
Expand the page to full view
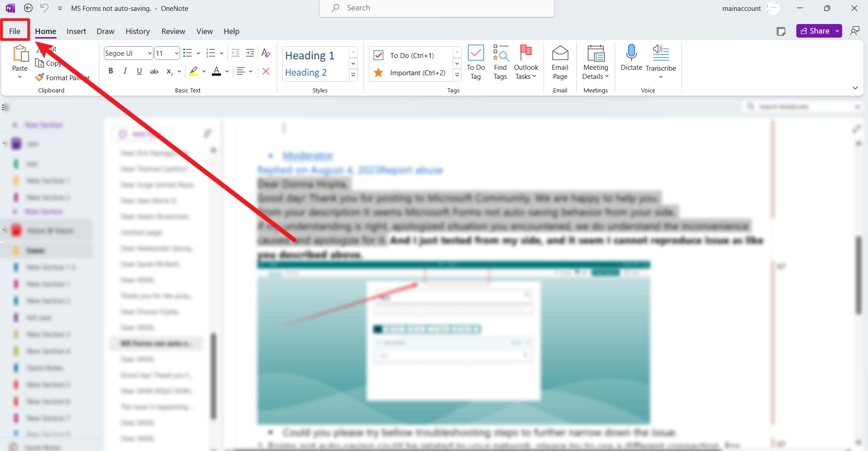click(x=856, y=129)
